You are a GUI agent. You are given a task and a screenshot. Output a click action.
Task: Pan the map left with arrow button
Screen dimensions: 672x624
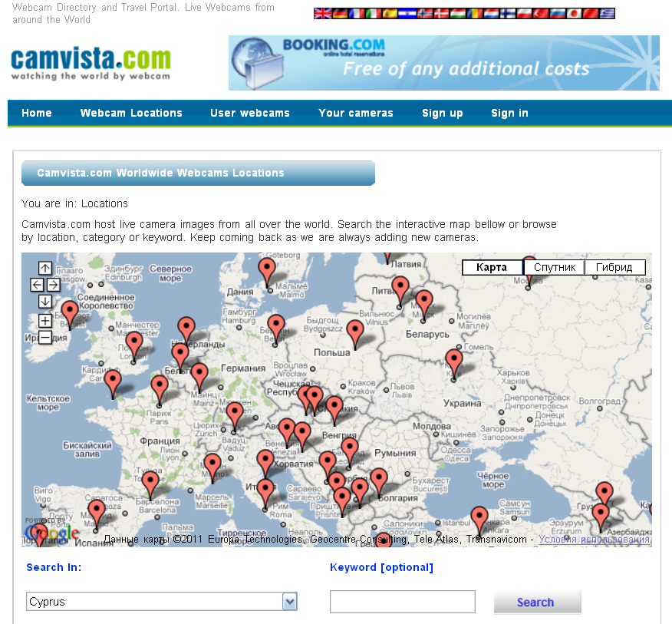(x=37, y=285)
